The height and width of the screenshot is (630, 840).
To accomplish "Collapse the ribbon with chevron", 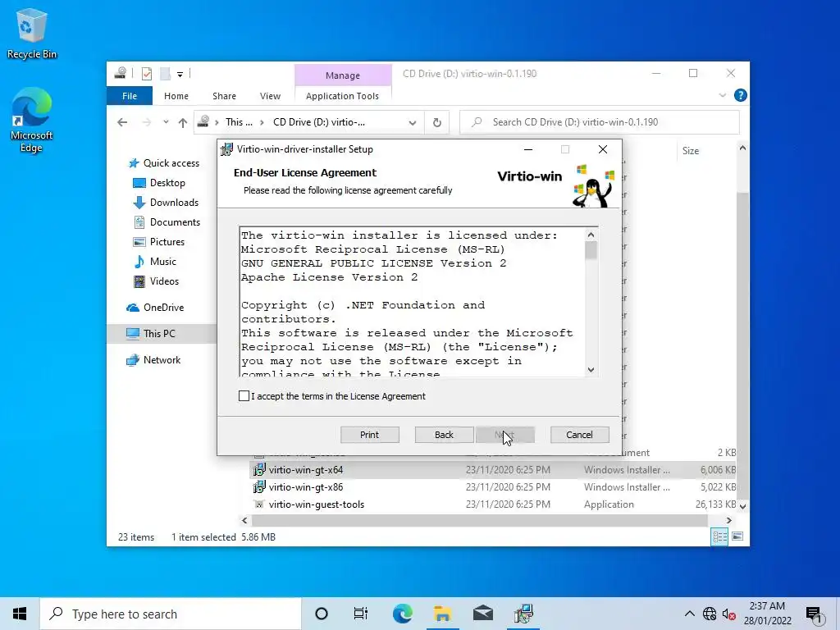I will [x=722, y=95].
